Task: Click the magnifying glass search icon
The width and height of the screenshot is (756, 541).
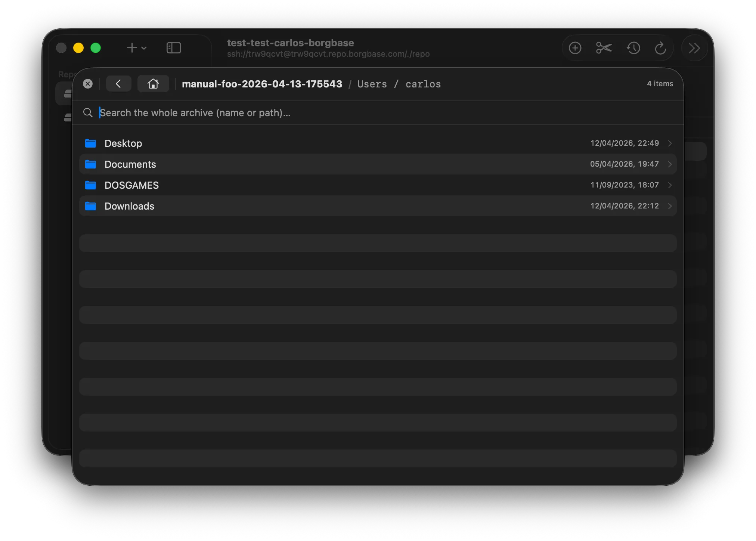Action: click(x=88, y=112)
